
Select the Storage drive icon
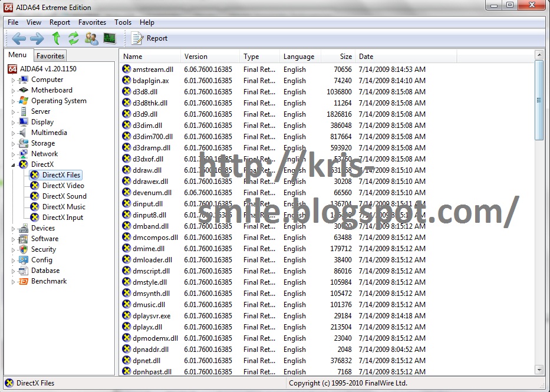[24, 143]
